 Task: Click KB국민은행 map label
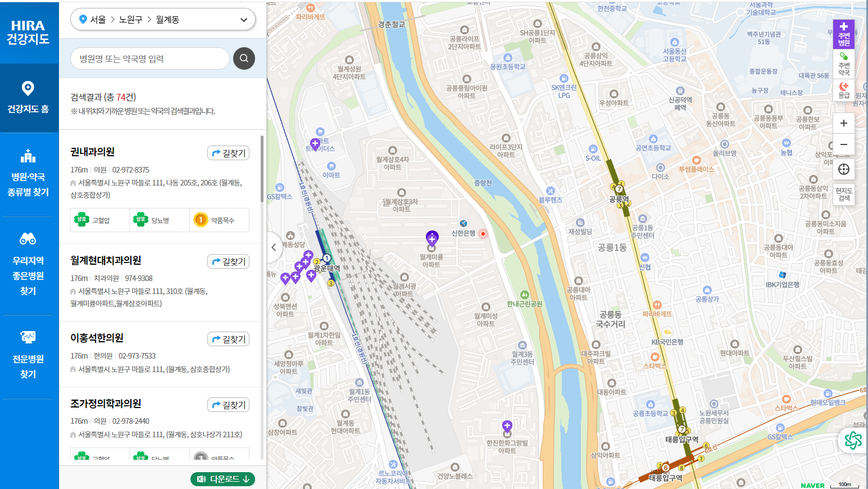click(667, 342)
